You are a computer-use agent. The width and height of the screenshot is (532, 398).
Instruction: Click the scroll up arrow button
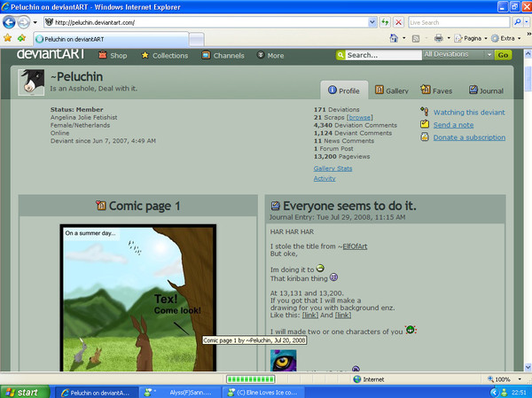(528, 53)
